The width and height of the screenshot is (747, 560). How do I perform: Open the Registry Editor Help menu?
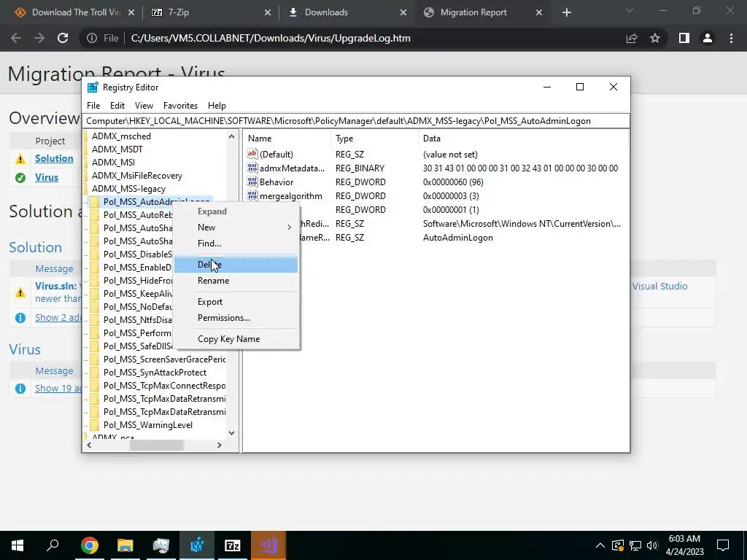click(x=217, y=106)
